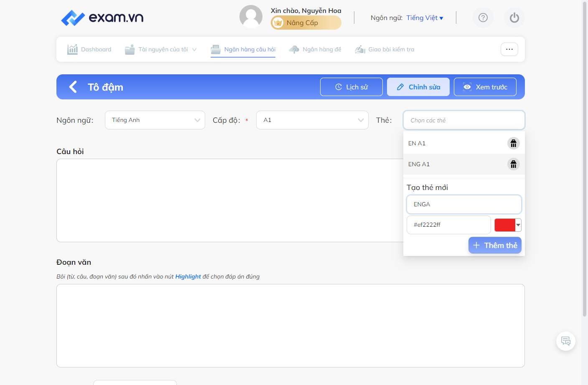Click the Nâng Cấp upgrade badge
The image size is (588, 385).
coord(306,23)
